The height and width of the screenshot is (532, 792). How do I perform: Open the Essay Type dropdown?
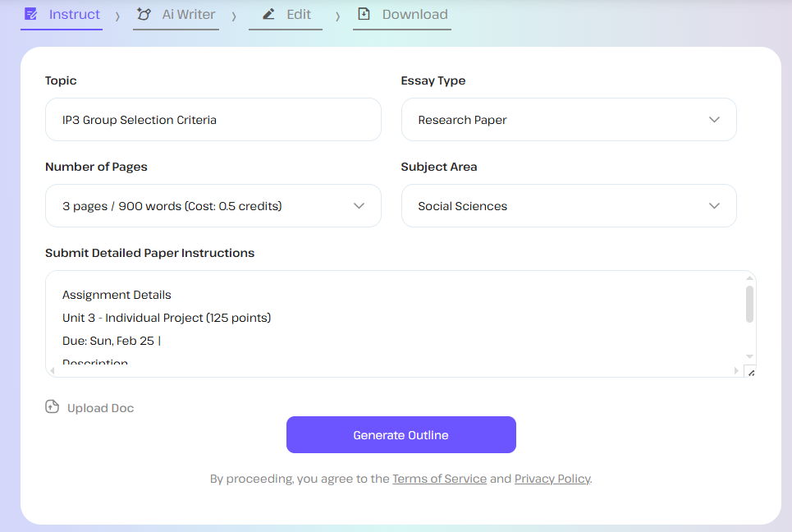pyautogui.click(x=569, y=120)
